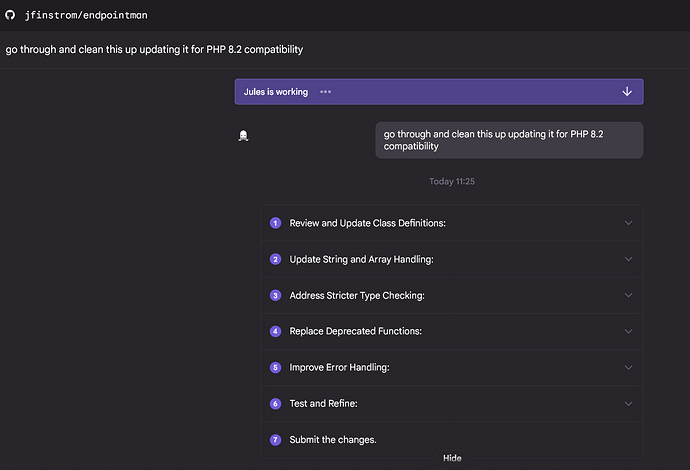Viewport: 690px width, 470px height.
Task: Click the GitHub logo icon
Action: click(x=10, y=15)
